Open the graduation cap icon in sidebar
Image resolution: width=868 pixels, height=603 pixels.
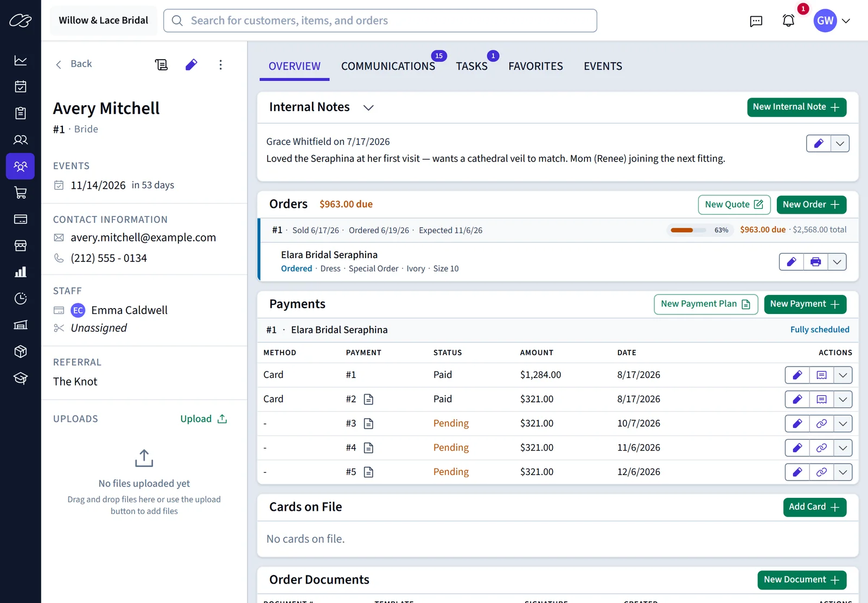(21, 378)
